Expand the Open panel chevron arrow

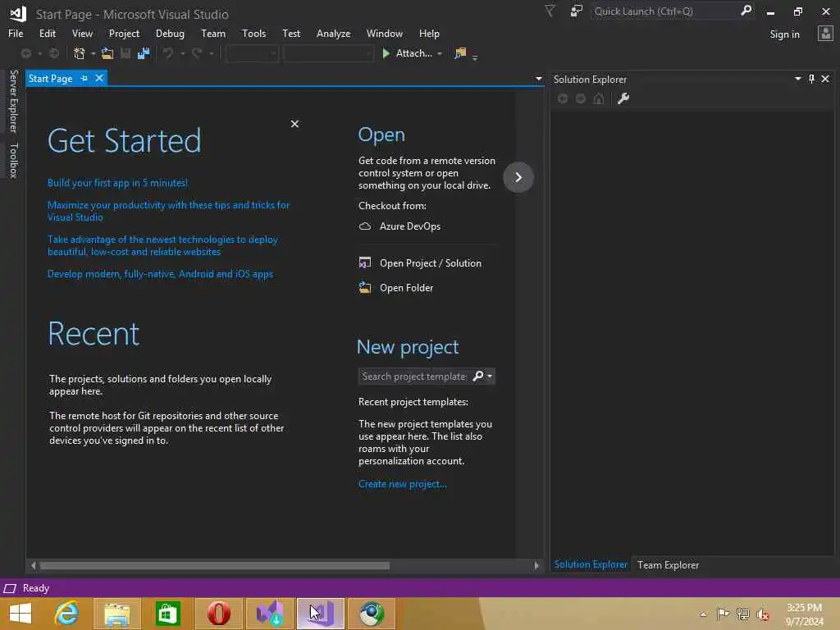[518, 177]
